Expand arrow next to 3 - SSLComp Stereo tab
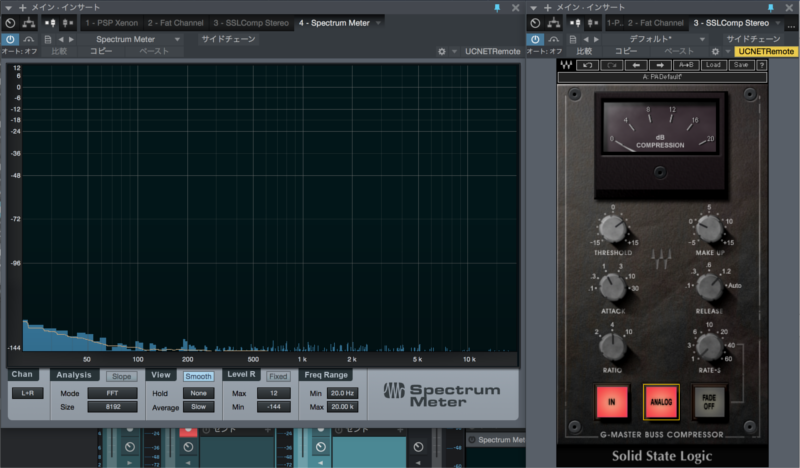800x468 pixels. [x=778, y=23]
